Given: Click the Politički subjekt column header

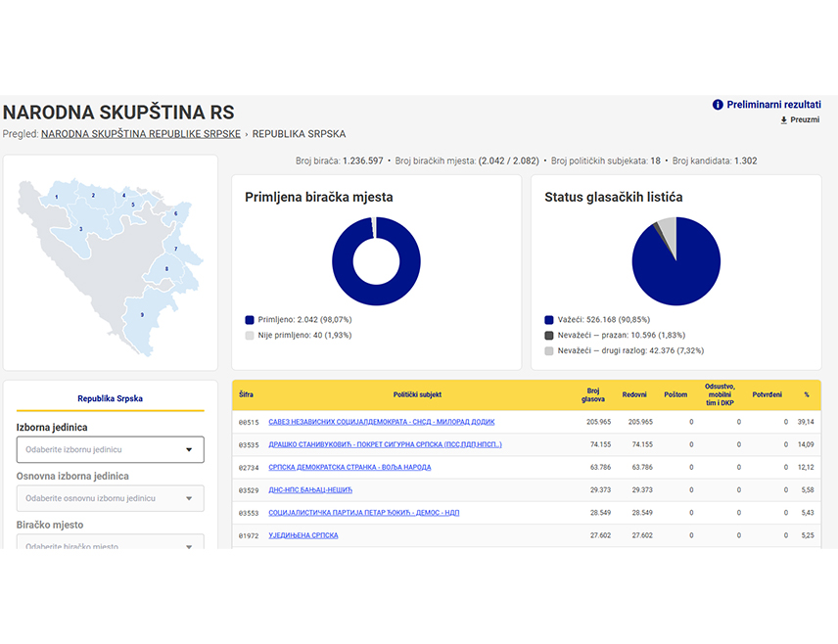Looking at the screenshot, I should click(x=417, y=395).
